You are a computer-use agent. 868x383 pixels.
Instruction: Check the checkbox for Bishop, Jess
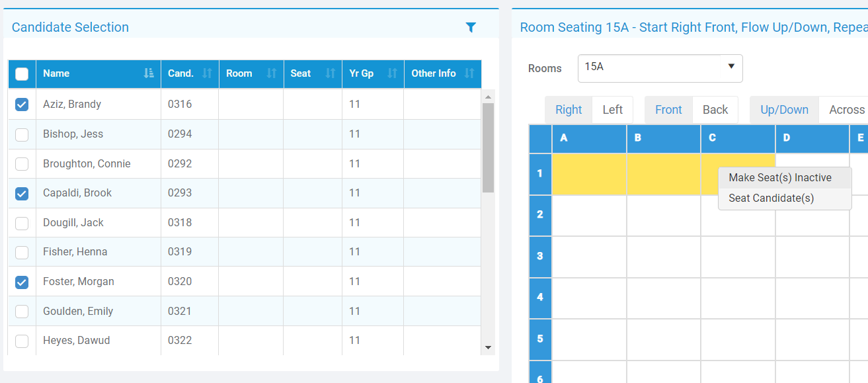(21, 134)
